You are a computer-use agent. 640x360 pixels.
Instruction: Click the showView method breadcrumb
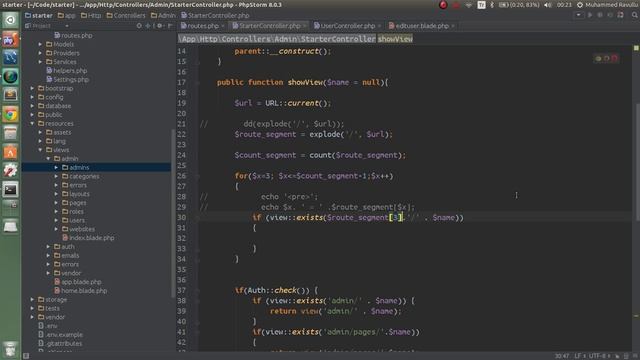(x=395, y=39)
